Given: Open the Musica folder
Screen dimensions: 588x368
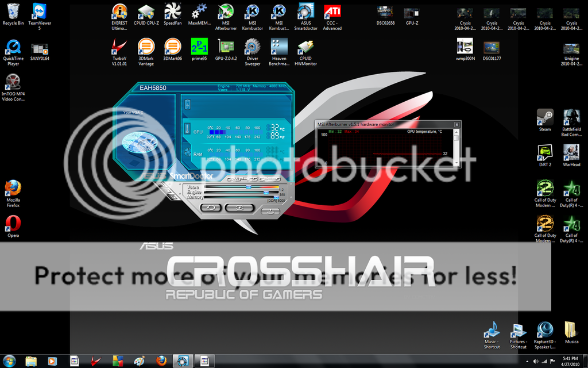Looking at the screenshot, I should (x=571, y=333).
